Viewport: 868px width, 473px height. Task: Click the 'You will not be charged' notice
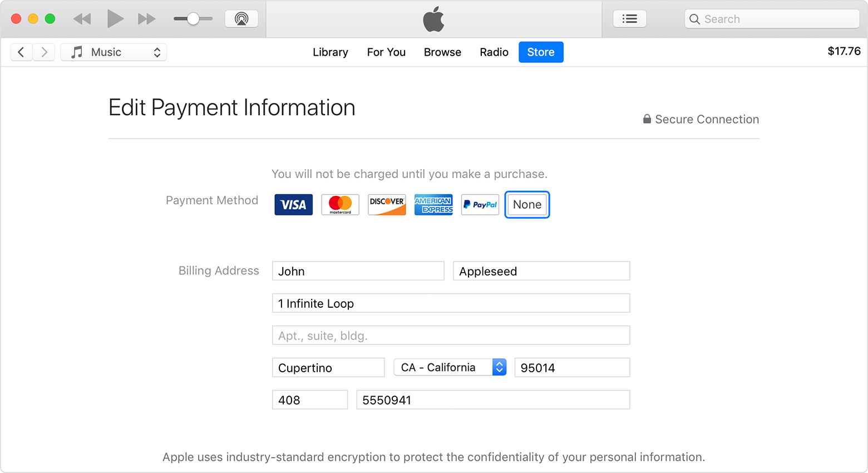pos(410,174)
